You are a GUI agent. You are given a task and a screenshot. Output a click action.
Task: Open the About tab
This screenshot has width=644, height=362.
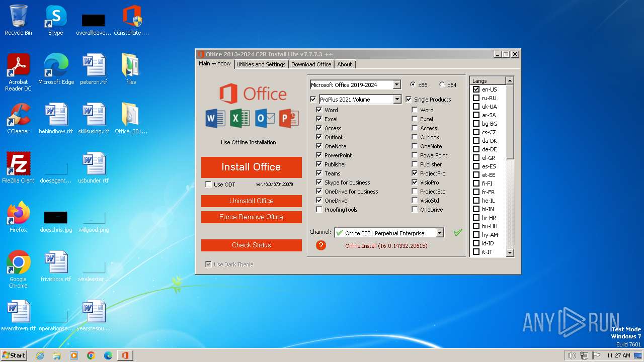click(345, 64)
